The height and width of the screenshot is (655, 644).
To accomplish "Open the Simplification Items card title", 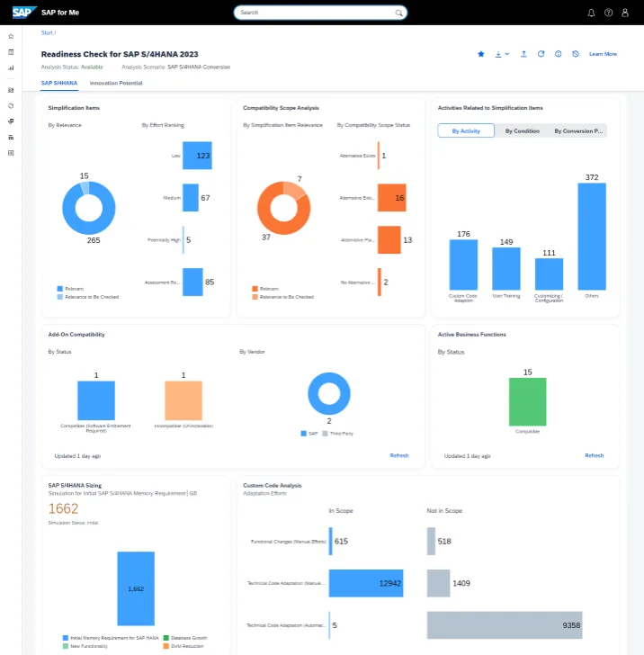I will click(74, 108).
